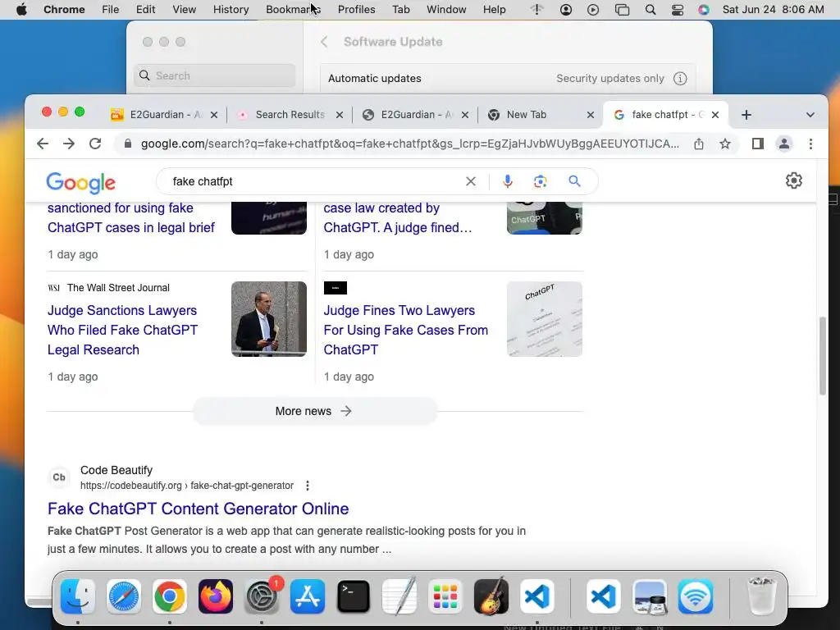Open the Apple menu
This screenshot has height=630, width=840.
[21, 10]
